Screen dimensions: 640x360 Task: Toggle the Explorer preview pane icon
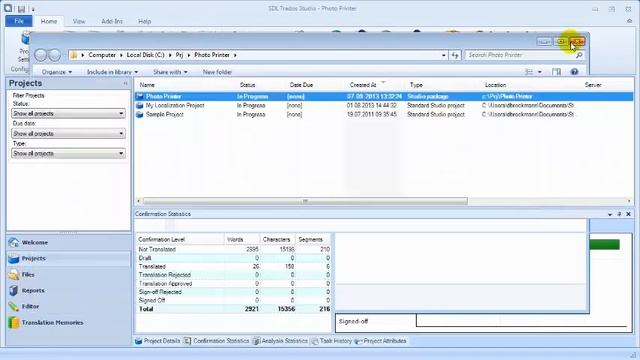tap(556, 72)
